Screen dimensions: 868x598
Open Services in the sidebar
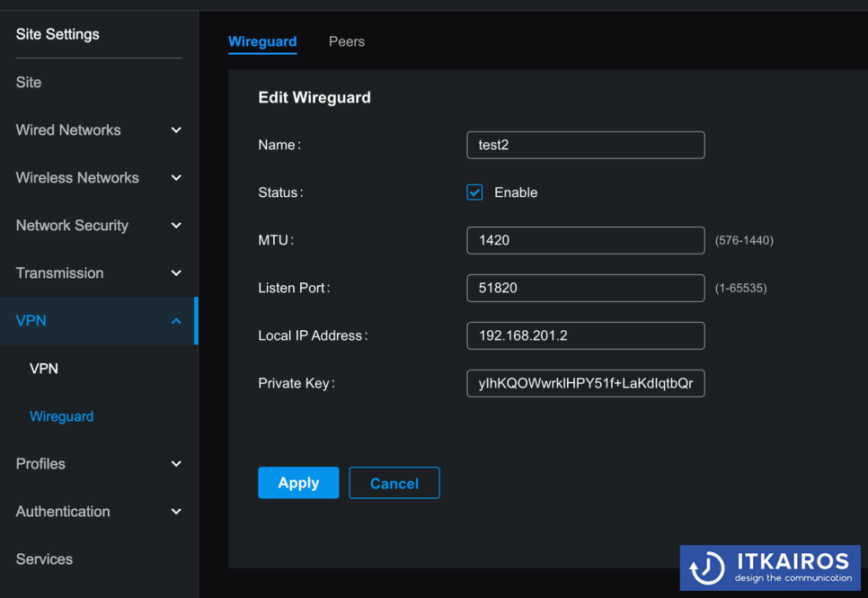[44, 559]
